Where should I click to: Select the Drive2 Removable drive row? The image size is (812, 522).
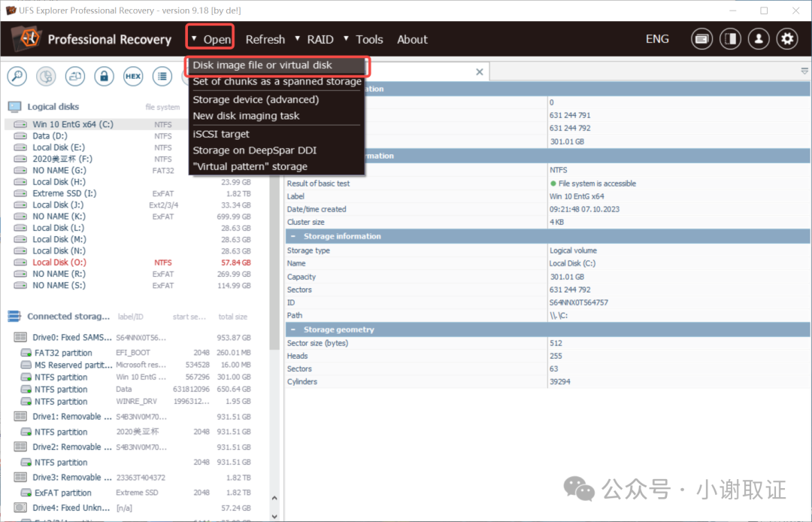pos(132,447)
